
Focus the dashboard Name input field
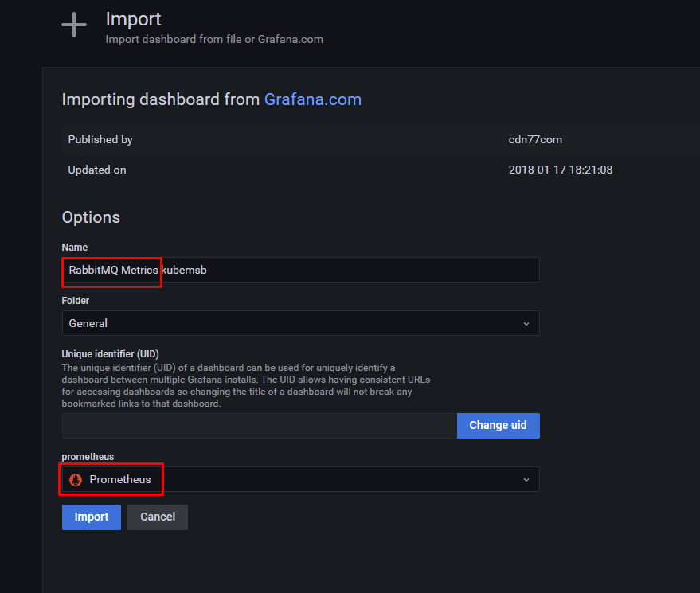300,270
